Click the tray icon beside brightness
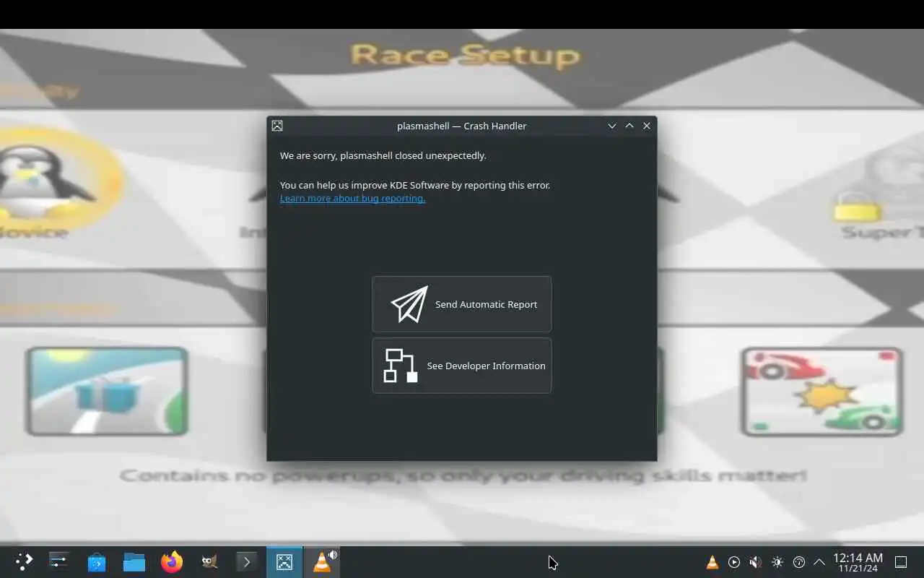This screenshot has height=578, width=924. (798, 562)
